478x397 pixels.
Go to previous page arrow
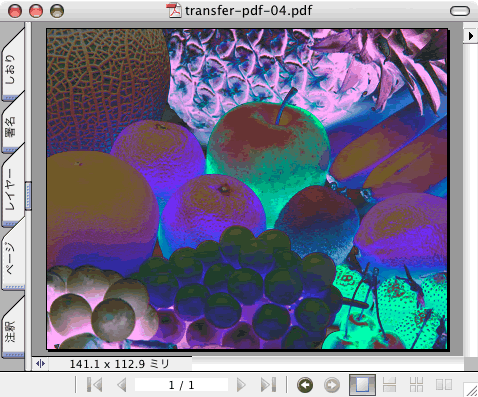(x=122, y=385)
